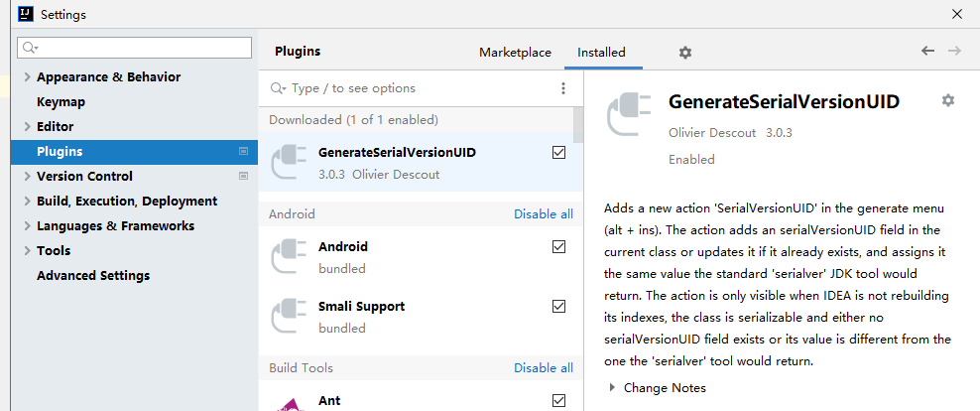Screen dimensions: 980x411
Task: Toggle the Smali Support plugin checkbox
Action: 558,307
